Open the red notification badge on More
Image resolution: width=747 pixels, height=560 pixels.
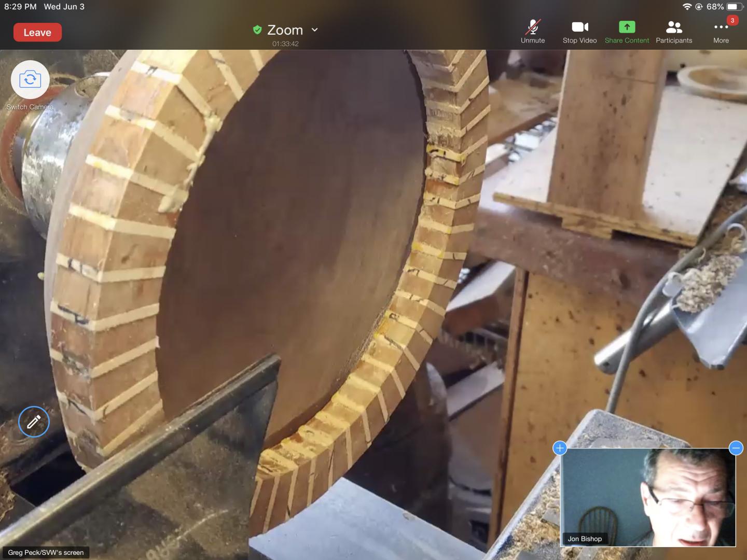click(x=732, y=20)
